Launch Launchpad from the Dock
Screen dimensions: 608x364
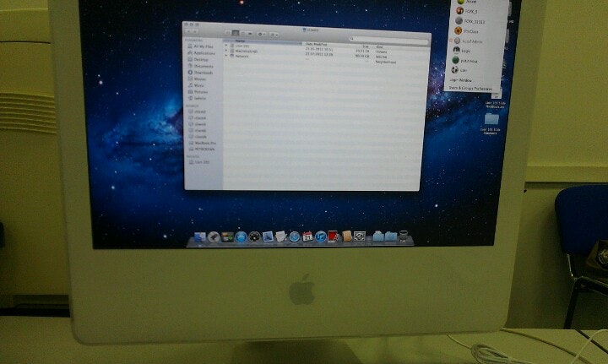(x=214, y=238)
